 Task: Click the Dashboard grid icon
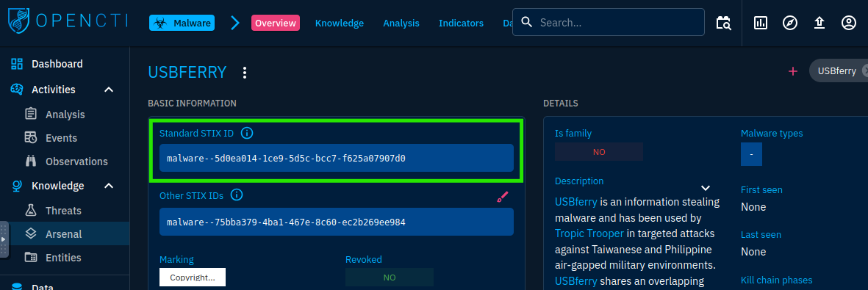(x=17, y=64)
